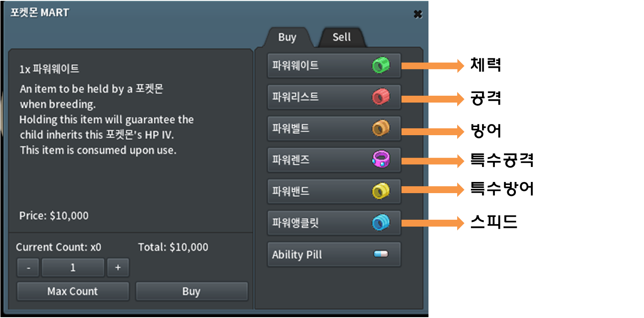This screenshot has width=644, height=318.
Task: Click the yellow 파워밴드 ring icon
Action: [x=380, y=191]
